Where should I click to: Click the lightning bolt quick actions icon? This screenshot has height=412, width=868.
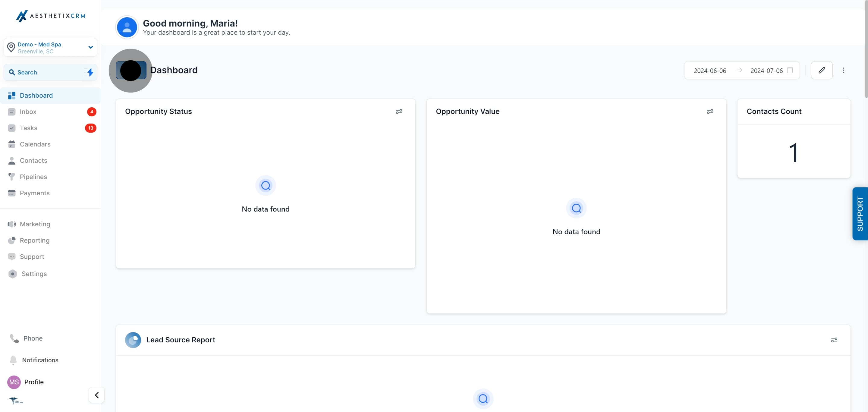tap(90, 72)
